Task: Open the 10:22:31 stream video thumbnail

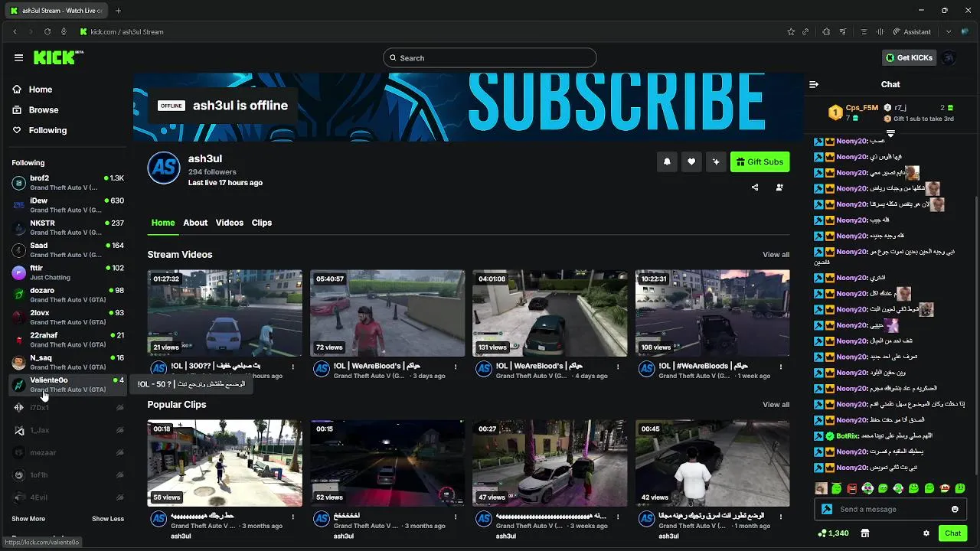Action: tap(712, 313)
